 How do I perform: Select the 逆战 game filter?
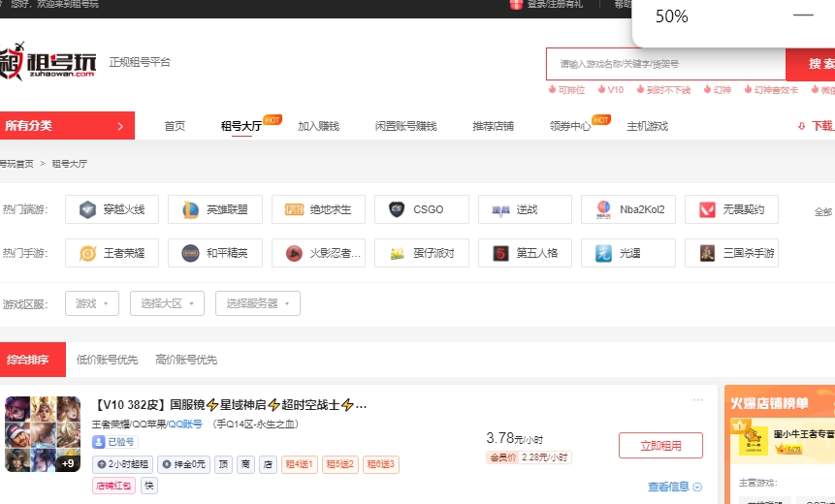[525, 209]
